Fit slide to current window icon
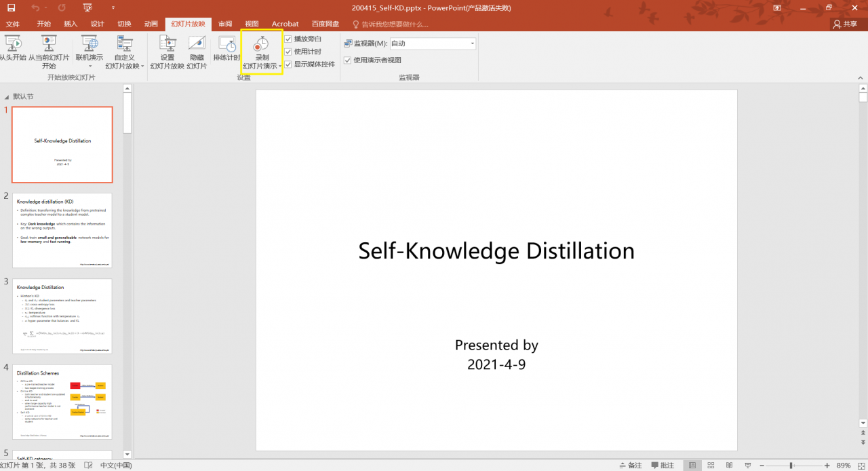 [860, 466]
